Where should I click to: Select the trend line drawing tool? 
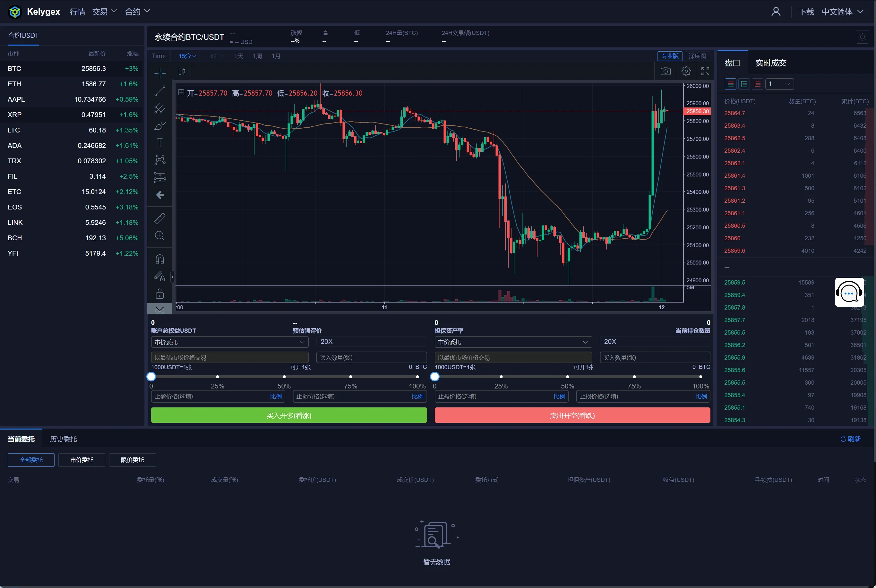click(x=160, y=91)
